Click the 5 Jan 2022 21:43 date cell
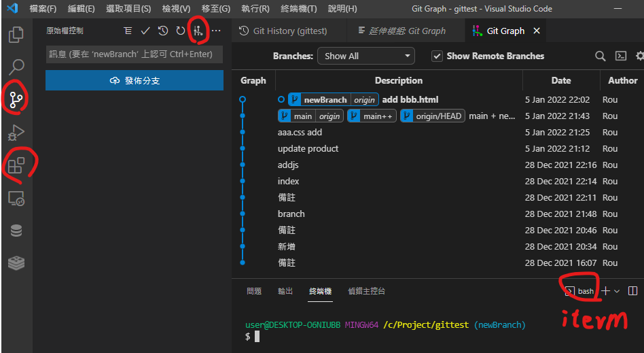The image size is (644, 353). [557, 116]
